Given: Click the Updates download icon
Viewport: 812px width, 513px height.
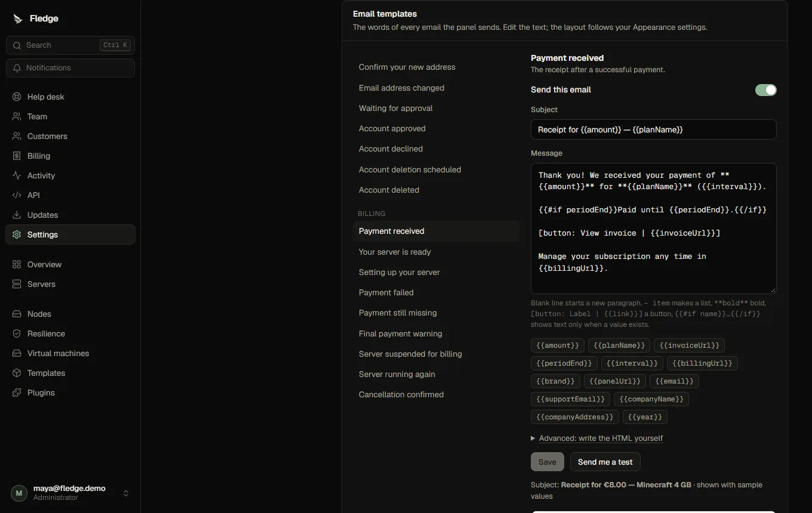Looking at the screenshot, I should pos(17,215).
